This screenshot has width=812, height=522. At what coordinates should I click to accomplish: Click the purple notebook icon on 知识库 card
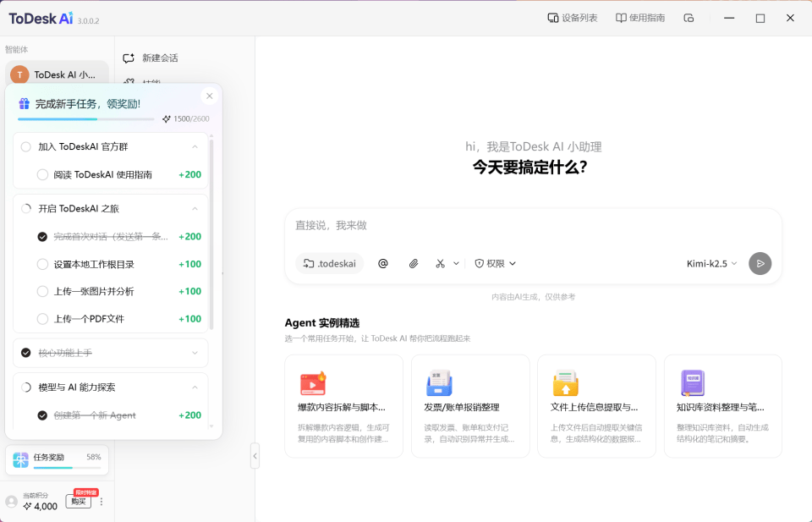click(x=693, y=383)
